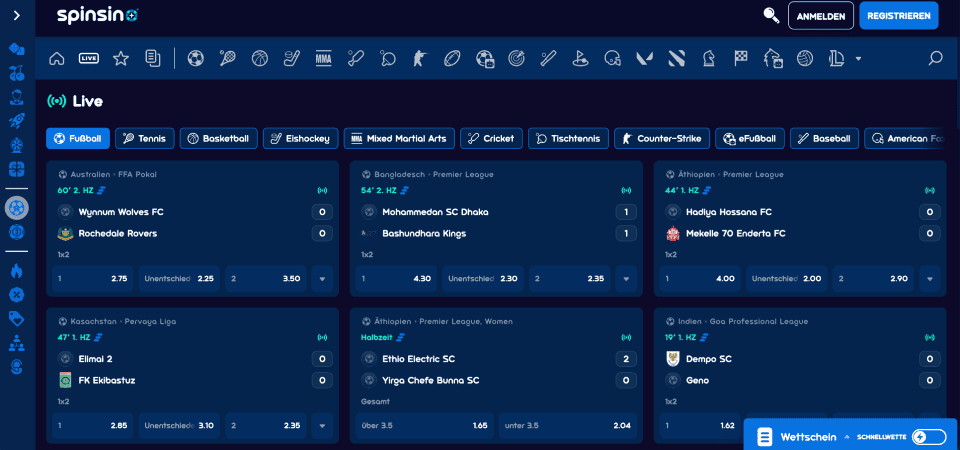Switch to the Mixed Martial Arts tab
Image resolution: width=960 pixels, height=450 pixels.
tap(399, 138)
